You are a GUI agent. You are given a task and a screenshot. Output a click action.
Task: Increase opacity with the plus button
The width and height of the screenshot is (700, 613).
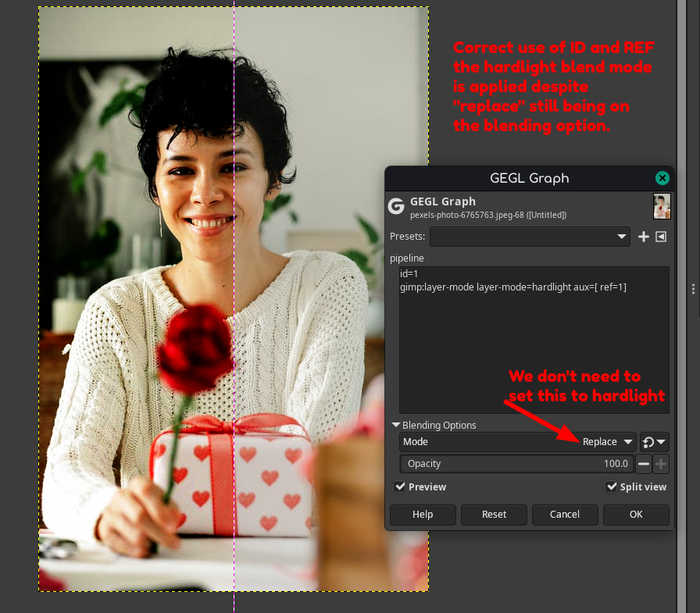point(661,464)
